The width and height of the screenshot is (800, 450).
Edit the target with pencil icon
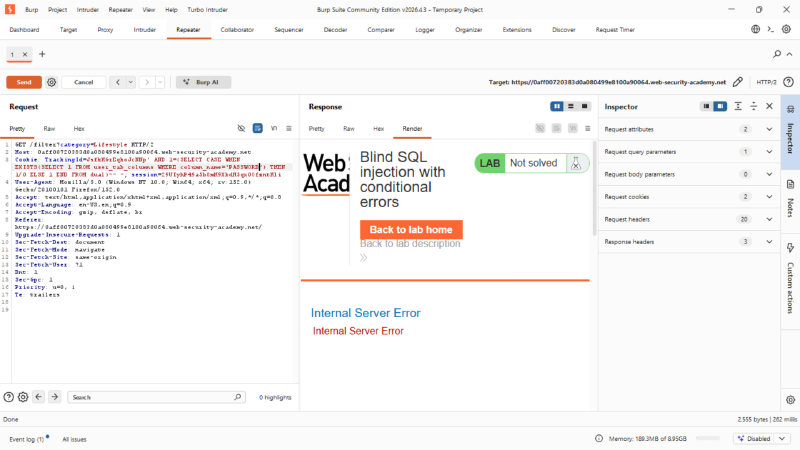[x=738, y=82]
